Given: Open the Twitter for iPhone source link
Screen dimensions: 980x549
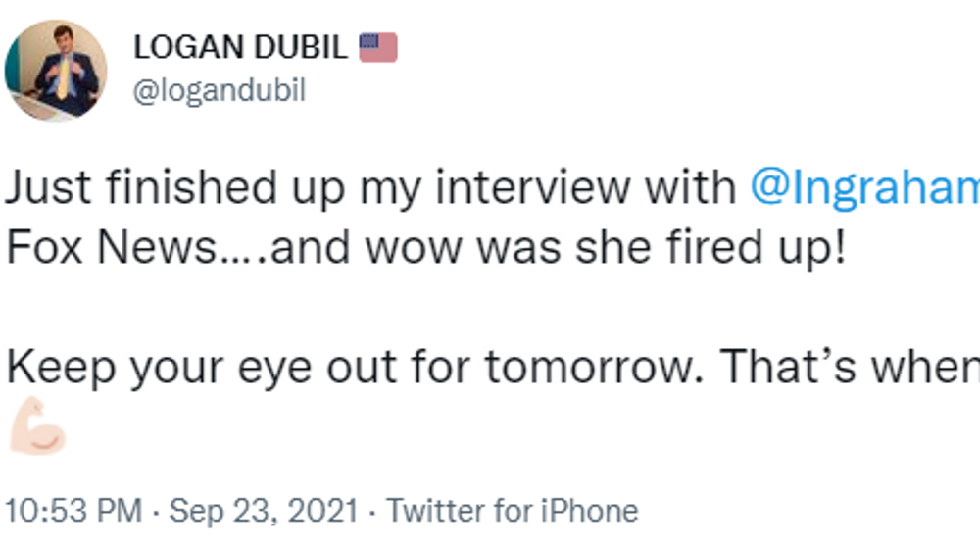Looking at the screenshot, I should click(x=512, y=511).
